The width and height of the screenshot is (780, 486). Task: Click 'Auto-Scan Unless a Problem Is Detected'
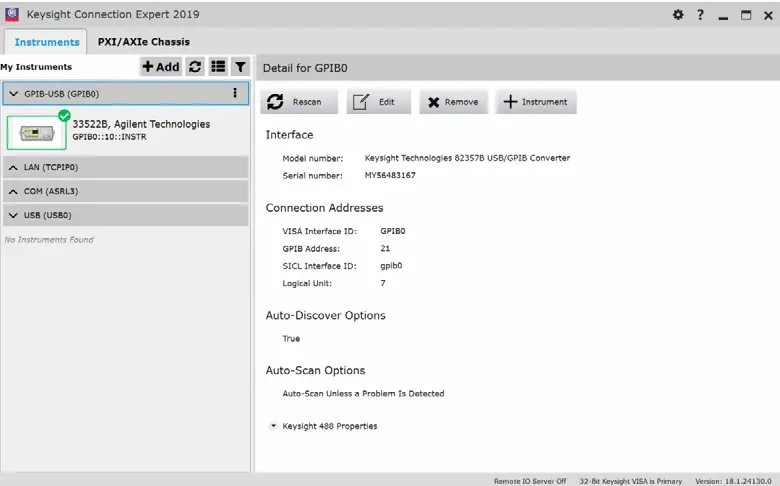click(363, 393)
